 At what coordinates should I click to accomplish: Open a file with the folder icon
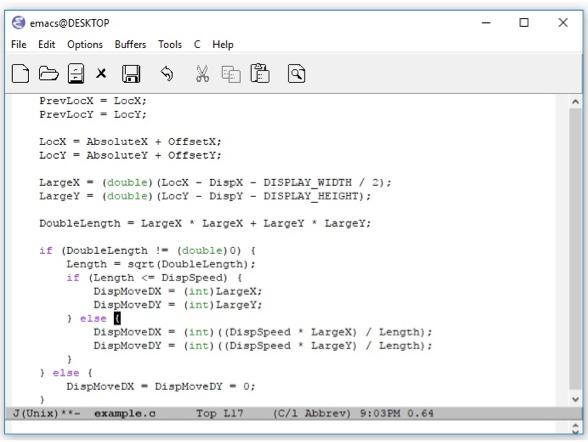[49, 73]
